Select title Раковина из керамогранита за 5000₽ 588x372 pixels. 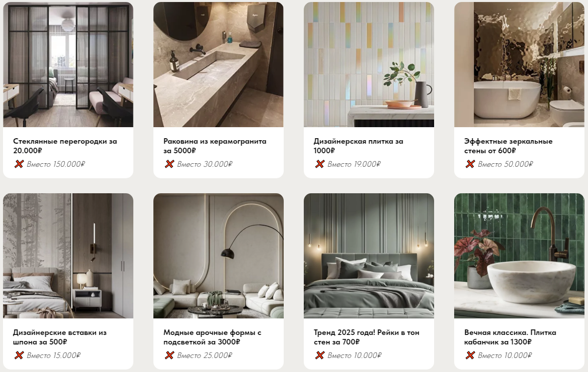215,146
